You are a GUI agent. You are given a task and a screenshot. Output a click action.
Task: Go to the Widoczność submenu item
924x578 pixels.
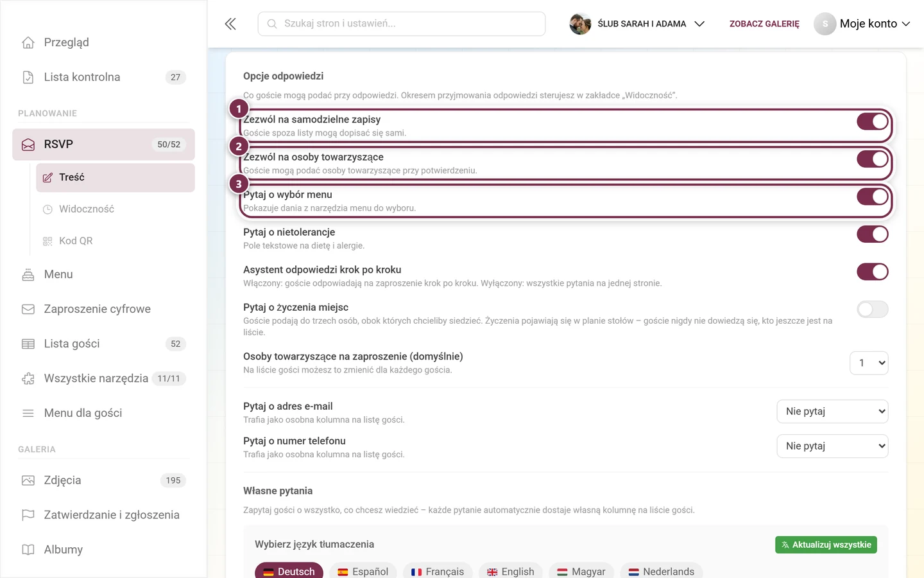coord(116,209)
